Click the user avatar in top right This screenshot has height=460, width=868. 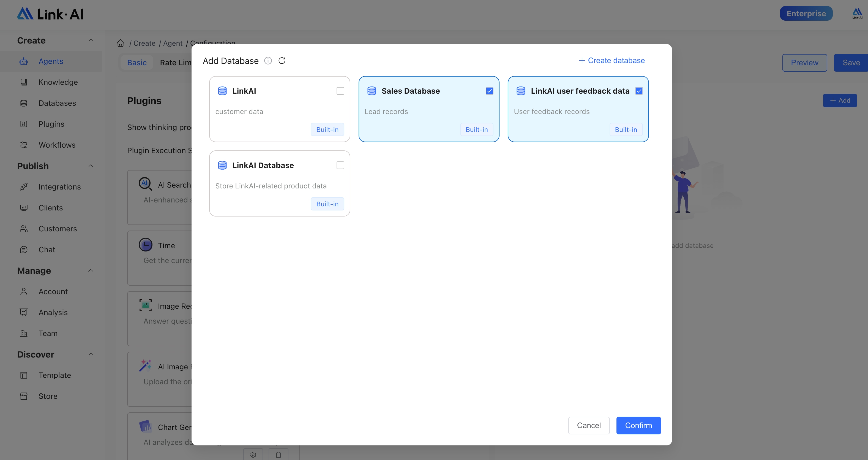point(857,13)
